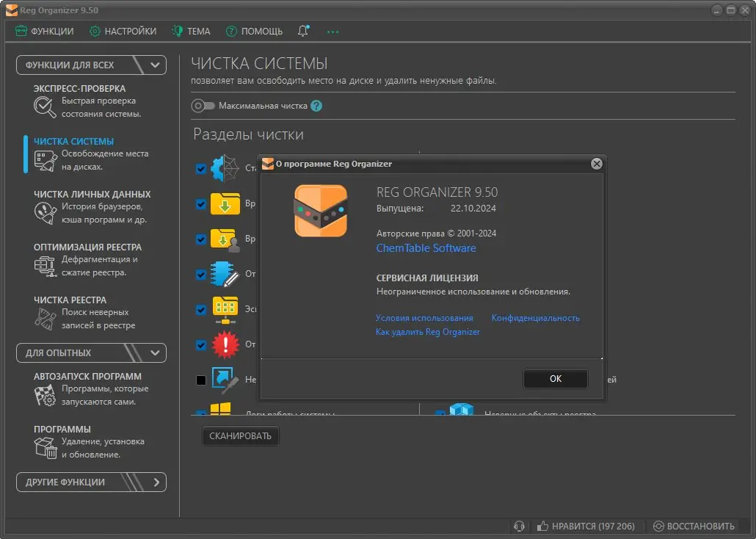Uncheck checkbox beside red exclamation icon
Screen dimensions: 756x539
click(x=201, y=345)
